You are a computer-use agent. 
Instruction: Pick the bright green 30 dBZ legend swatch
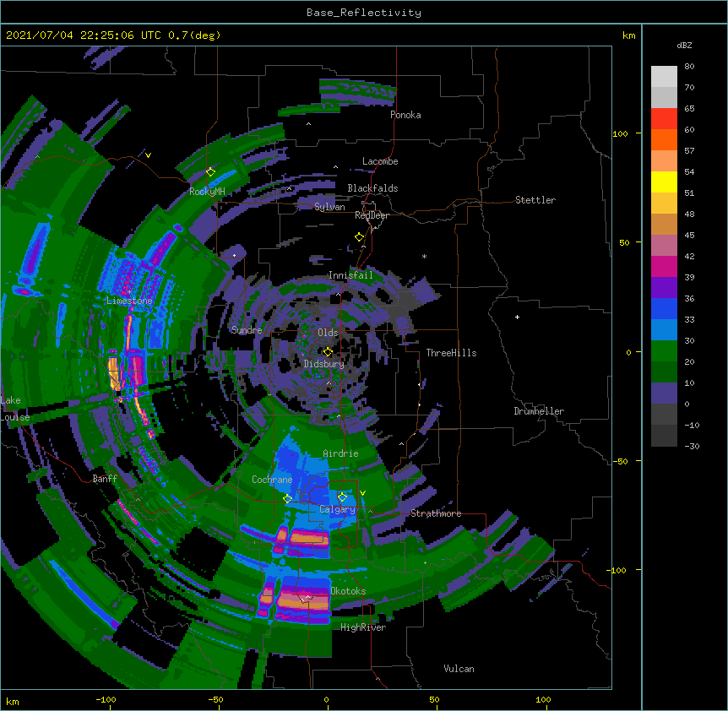[x=664, y=351]
